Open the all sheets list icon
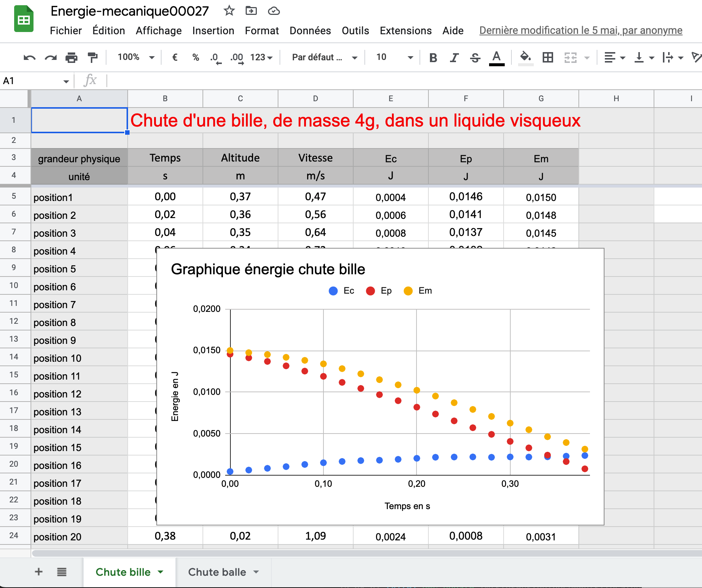 62,572
